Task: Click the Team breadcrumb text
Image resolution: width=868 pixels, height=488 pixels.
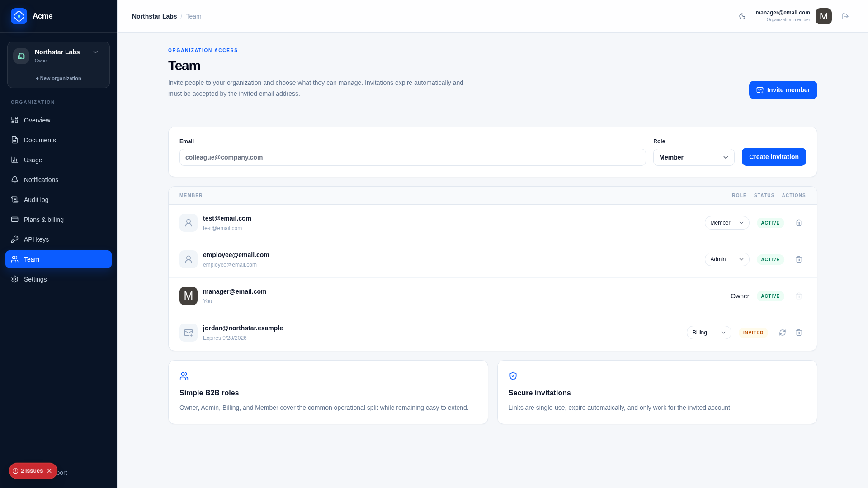Action: pos(193,16)
